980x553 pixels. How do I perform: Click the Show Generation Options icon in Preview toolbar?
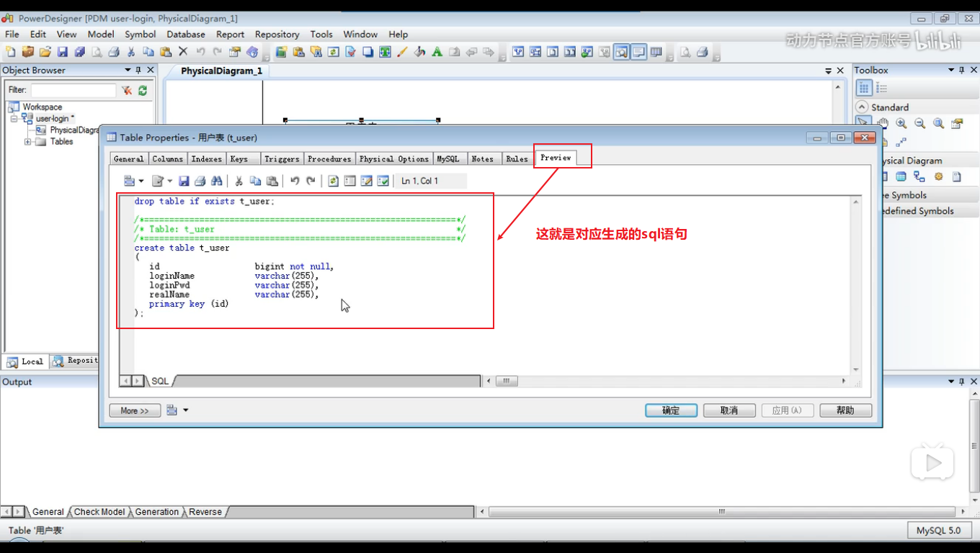[x=367, y=181]
